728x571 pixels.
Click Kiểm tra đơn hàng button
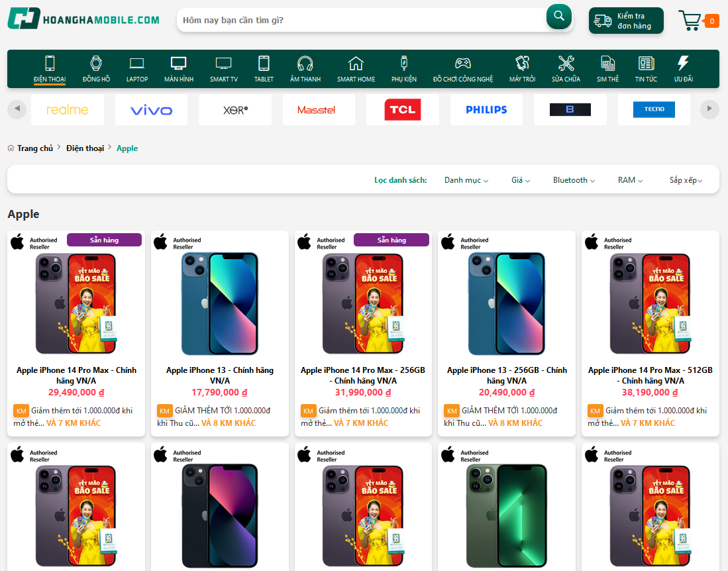tap(626, 21)
